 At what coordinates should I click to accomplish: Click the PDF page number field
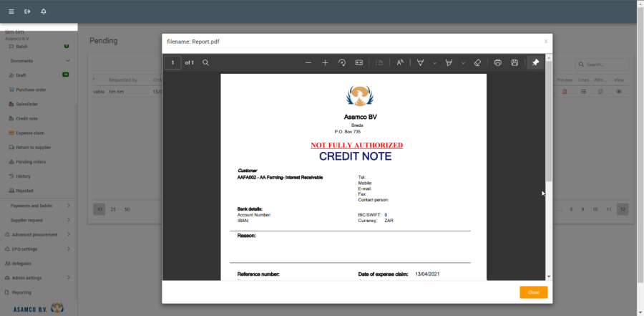tap(172, 63)
